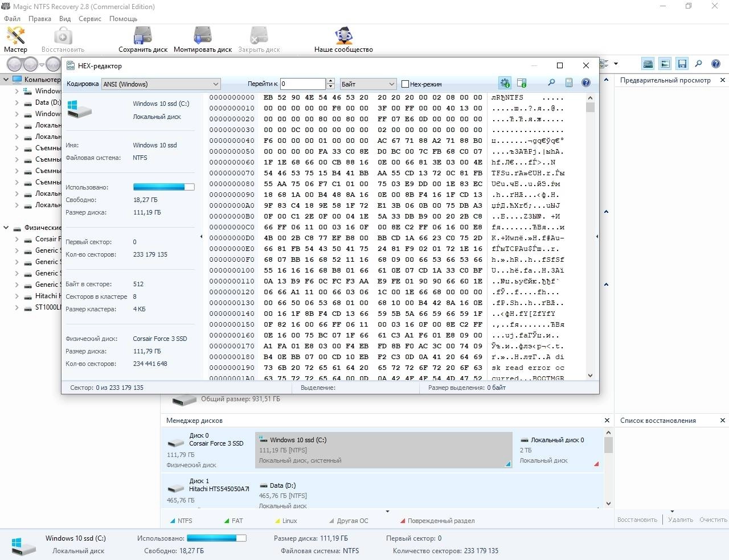The height and width of the screenshot is (560, 729).
Task: Collapse the Физические disks tree node
Action: (6, 228)
